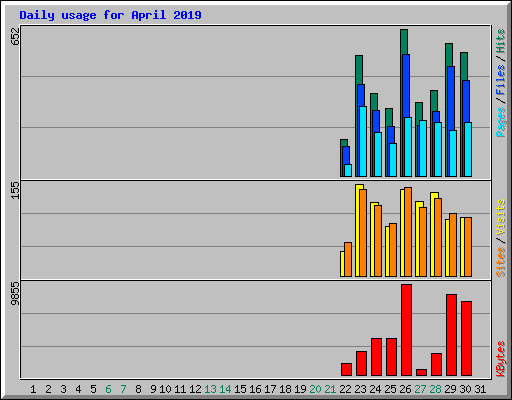This screenshot has width=512, height=400.
Task: Click day number '18' on x-axis
Action: [x=285, y=389]
